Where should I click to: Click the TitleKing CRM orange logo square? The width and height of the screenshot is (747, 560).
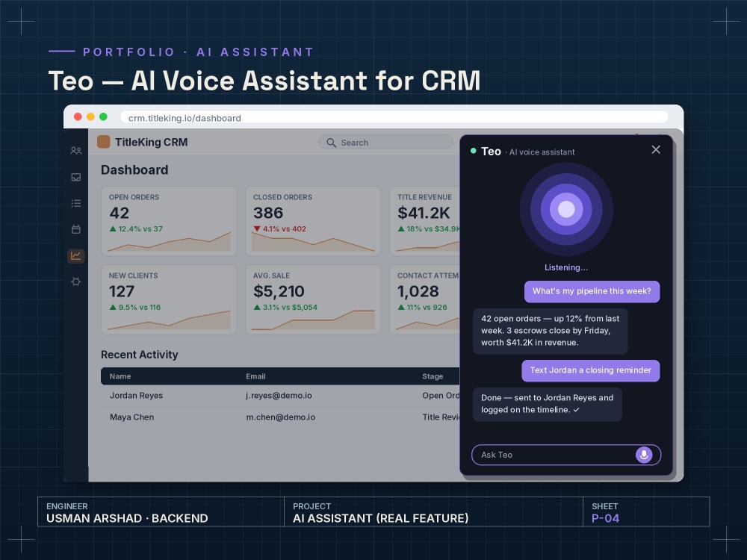pyautogui.click(x=104, y=142)
